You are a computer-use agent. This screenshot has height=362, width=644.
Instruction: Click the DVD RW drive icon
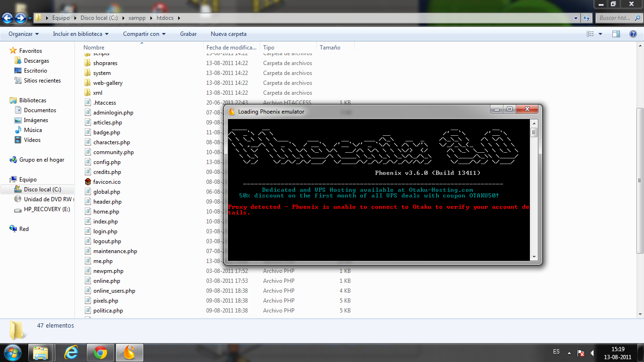click(18, 199)
